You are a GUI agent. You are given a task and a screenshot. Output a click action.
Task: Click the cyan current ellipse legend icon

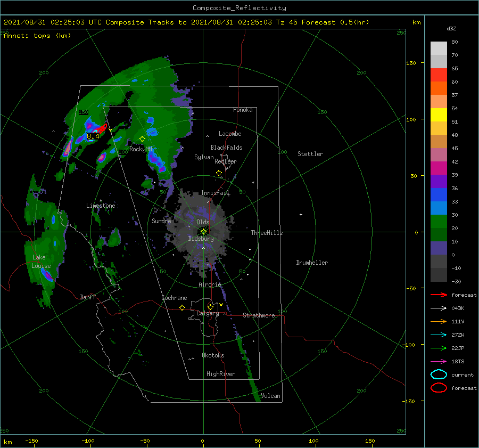pos(439,374)
